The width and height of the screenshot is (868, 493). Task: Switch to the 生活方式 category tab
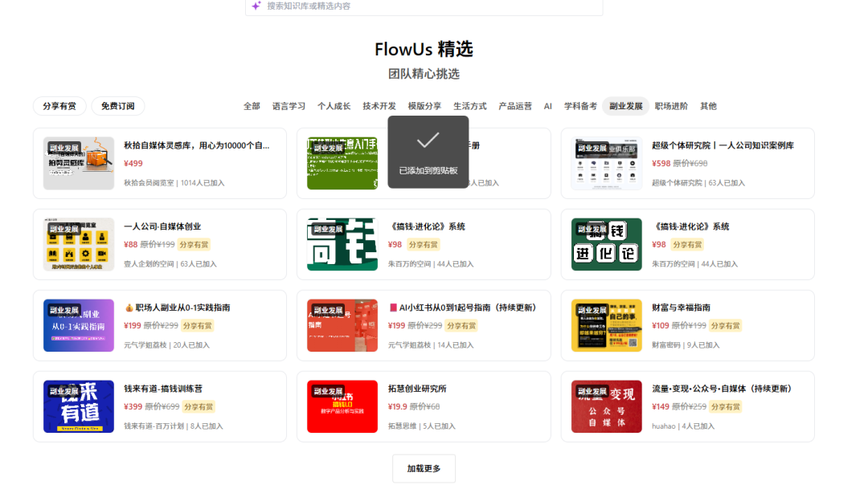pos(470,106)
